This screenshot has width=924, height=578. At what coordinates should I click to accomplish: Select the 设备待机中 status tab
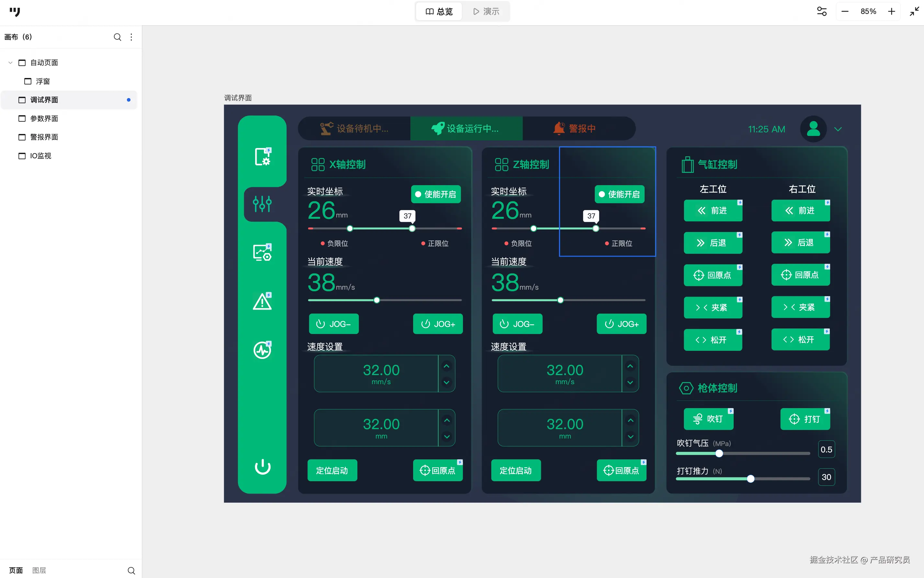354,128
